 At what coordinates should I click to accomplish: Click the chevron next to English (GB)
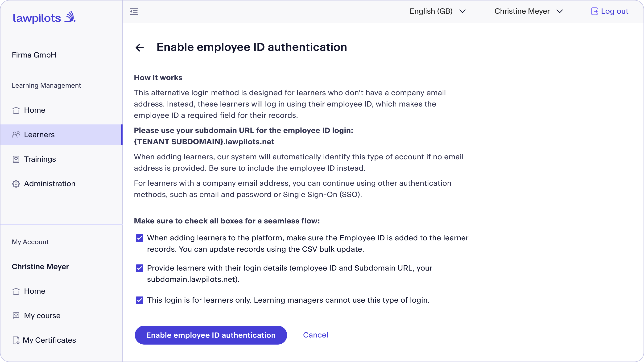click(x=462, y=11)
